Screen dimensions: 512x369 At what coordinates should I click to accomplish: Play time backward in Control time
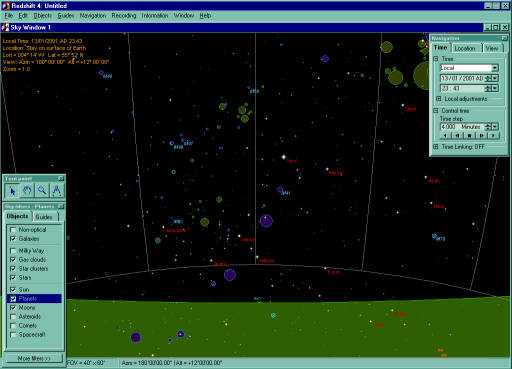[446, 135]
